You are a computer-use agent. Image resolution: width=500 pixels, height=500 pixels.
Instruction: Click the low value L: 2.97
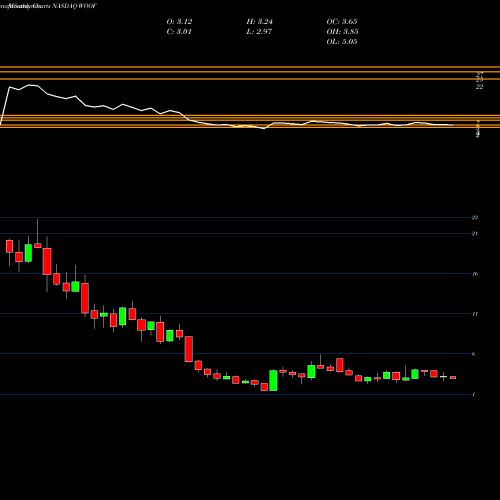[259, 32]
